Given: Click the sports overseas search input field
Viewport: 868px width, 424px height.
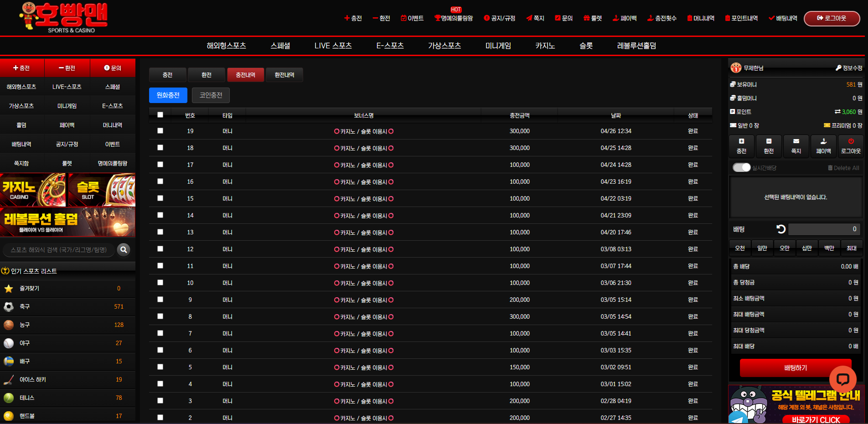Looking at the screenshot, I should (x=59, y=250).
